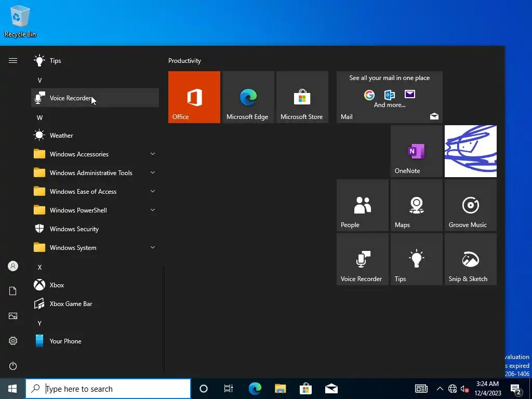Click the network globe tray icon
Viewport: 532px width, 399px height.
(453, 389)
